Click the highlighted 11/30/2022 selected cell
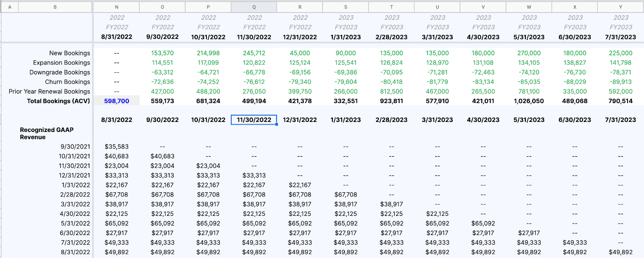644x258 pixels. coord(254,120)
